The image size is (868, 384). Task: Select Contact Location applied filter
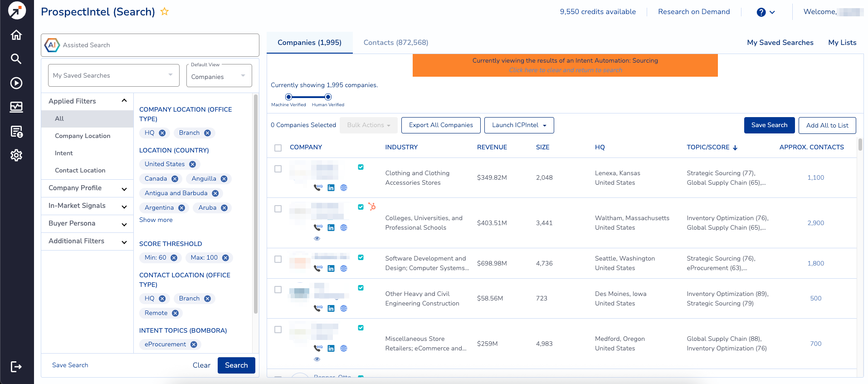(x=87, y=171)
